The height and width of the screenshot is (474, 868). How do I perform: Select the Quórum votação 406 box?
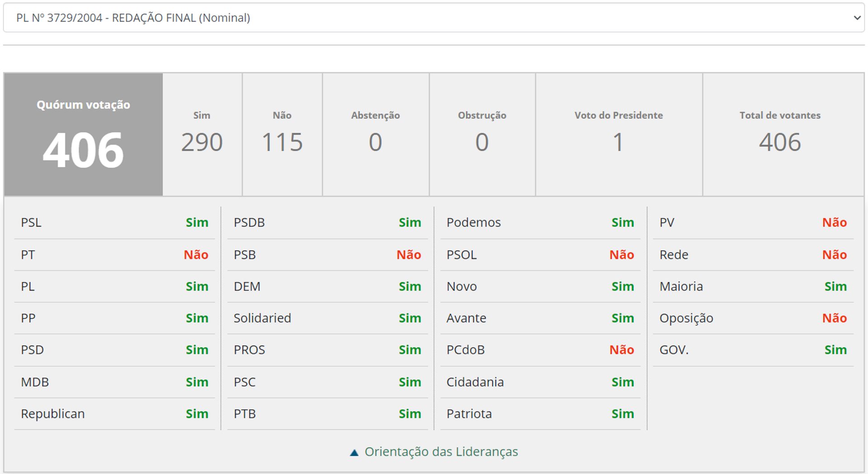[x=83, y=134]
